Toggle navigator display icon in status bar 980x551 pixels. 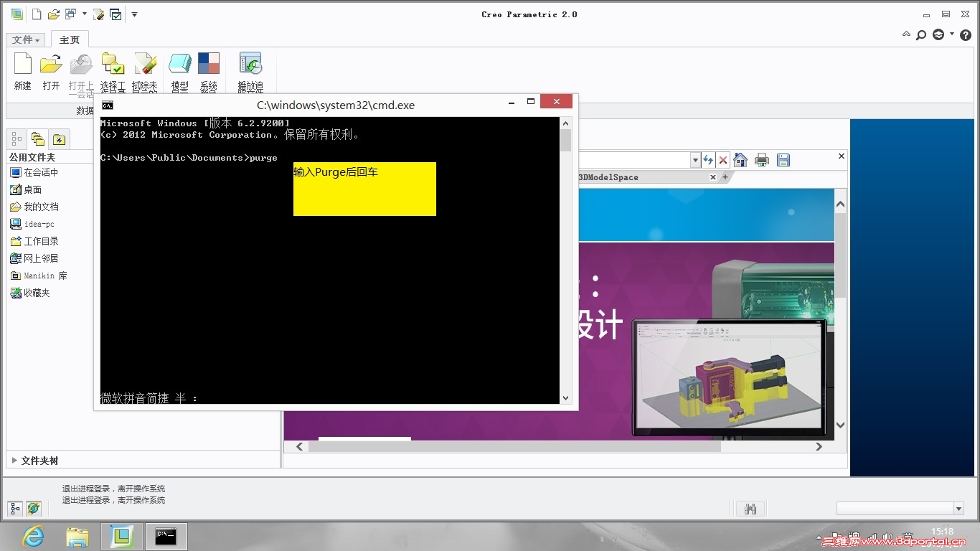(x=15, y=509)
